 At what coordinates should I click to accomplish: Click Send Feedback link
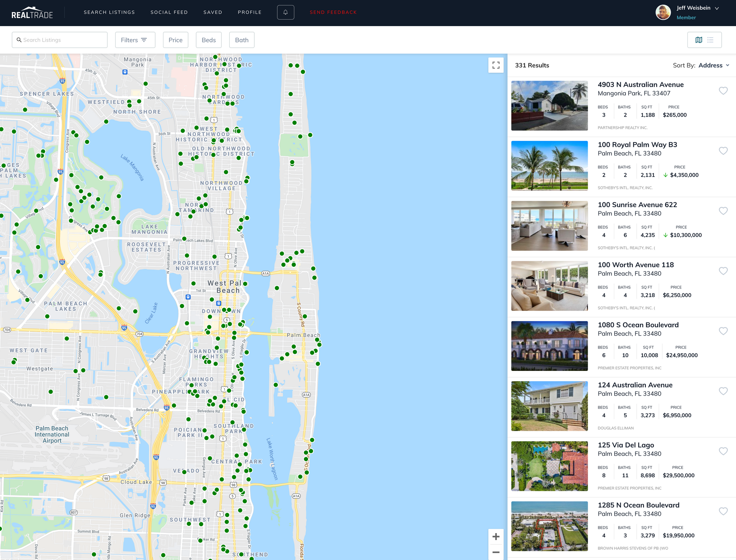click(333, 12)
